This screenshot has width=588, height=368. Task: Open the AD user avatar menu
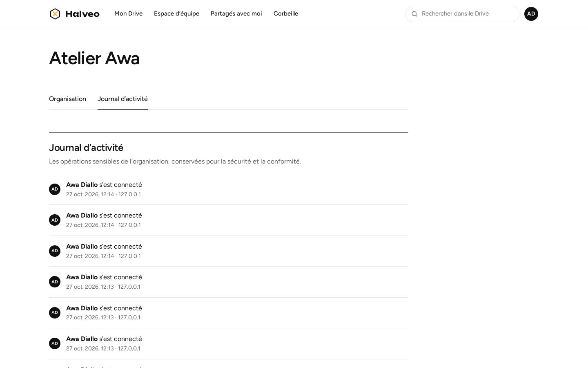531,14
